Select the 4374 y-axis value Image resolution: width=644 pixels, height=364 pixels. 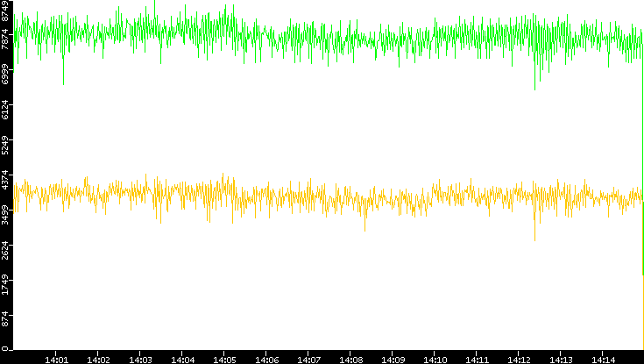pos(5,180)
